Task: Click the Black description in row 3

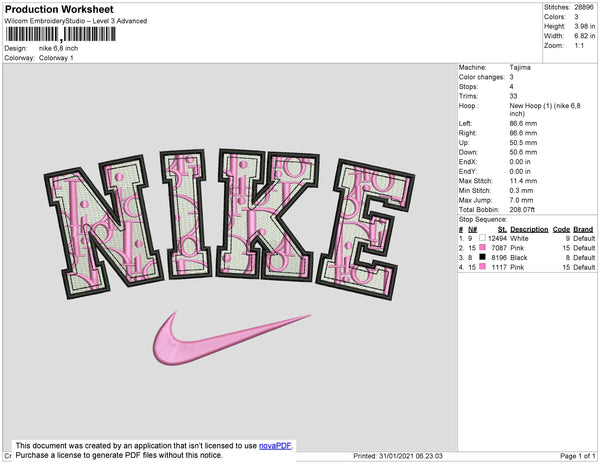Action: [518, 257]
